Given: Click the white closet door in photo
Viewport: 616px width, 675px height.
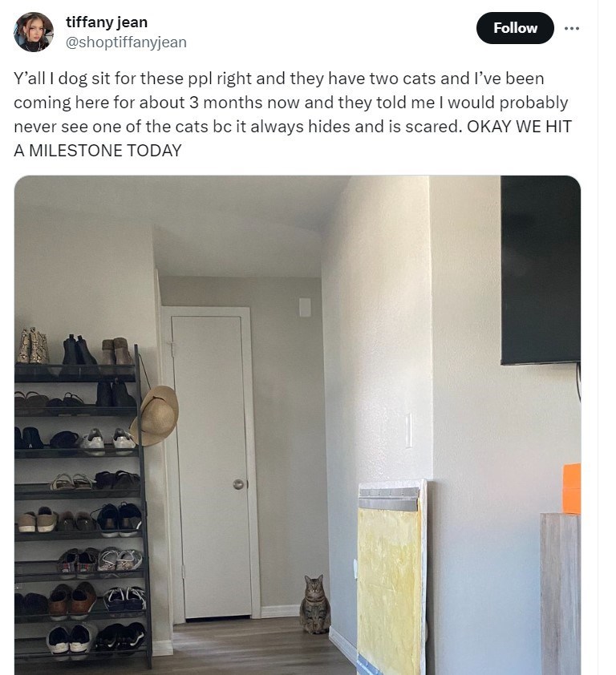Looking at the screenshot, I should pyautogui.click(x=212, y=467).
